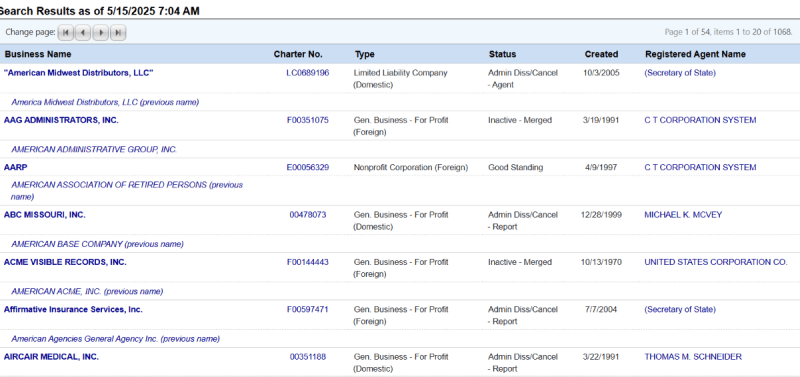Select Limited Liability Company (Domestic) type cell
This screenshot has width=800, height=377.
click(401, 79)
